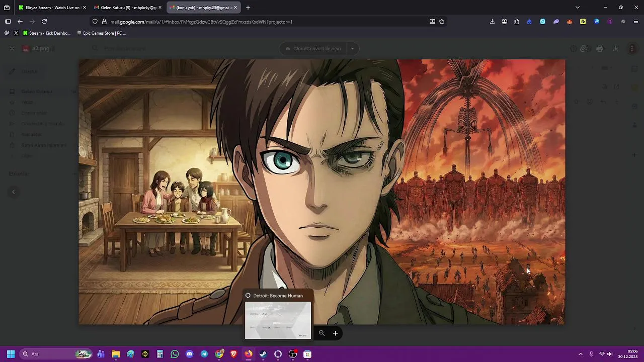This screenshot has width=644, height=362.
Task: Open the Windows Start menu
Action: (x=11, y=354)
